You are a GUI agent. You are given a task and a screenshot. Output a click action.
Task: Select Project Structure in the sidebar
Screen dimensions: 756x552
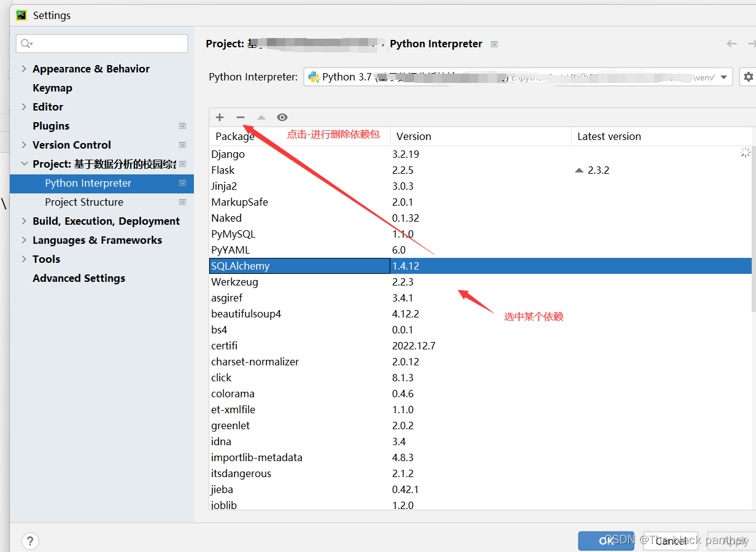[x=84, y=202]
